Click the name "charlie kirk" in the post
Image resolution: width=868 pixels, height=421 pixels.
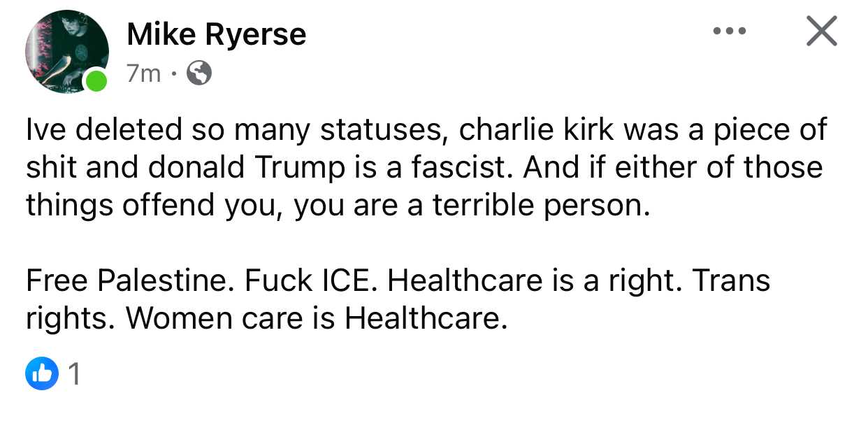point(535,129)
